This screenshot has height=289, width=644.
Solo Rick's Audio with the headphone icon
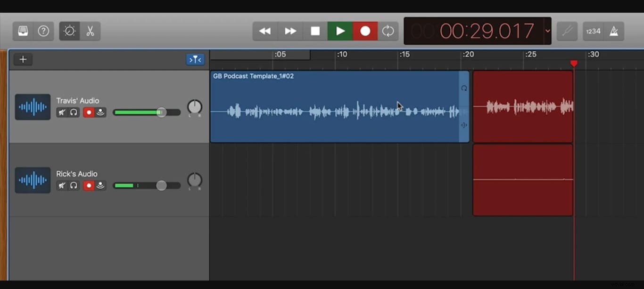(74, 185)
